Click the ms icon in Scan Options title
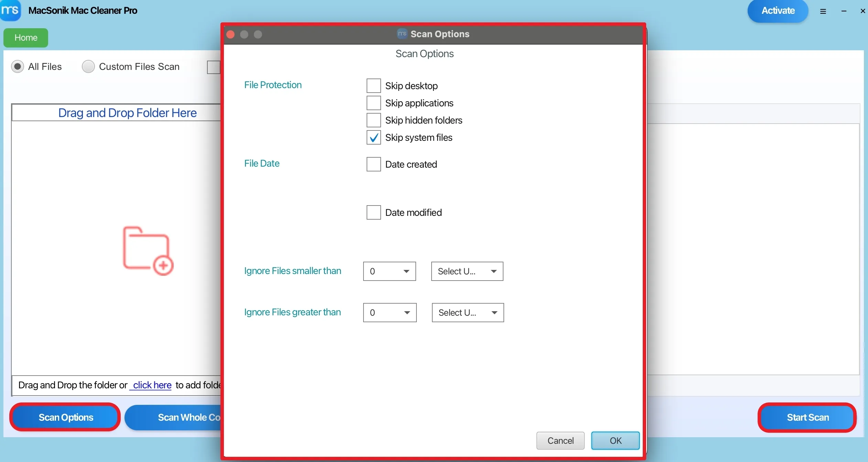This screenshot has height=462, width=868. pos(402,34)
